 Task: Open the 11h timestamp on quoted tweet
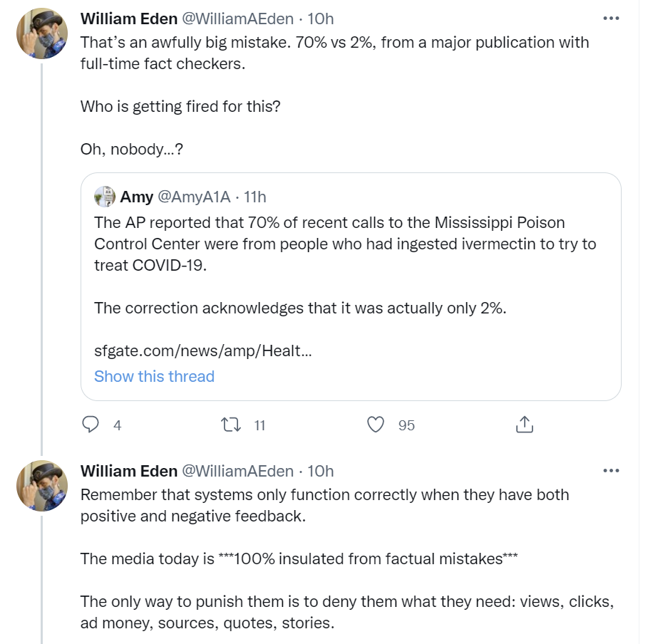tap(254, 197)
